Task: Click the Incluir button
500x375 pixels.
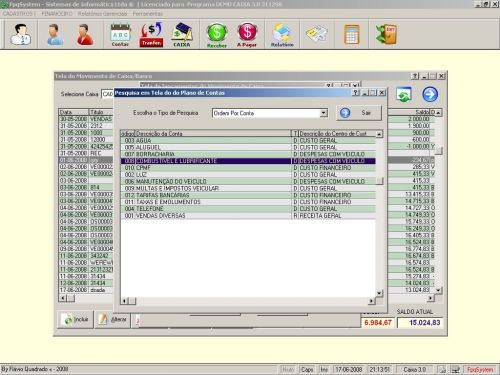Action: pyautogui.click(x=75, y=320)
